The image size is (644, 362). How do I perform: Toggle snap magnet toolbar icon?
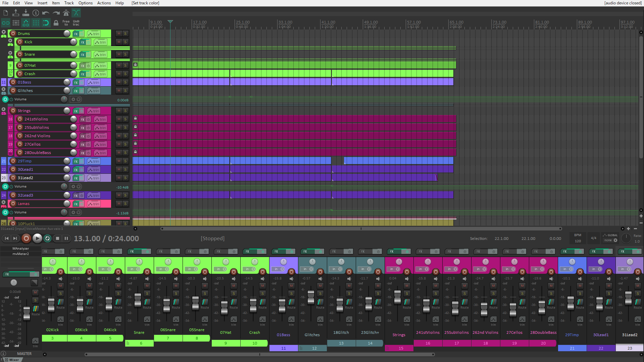pos(46,23)
